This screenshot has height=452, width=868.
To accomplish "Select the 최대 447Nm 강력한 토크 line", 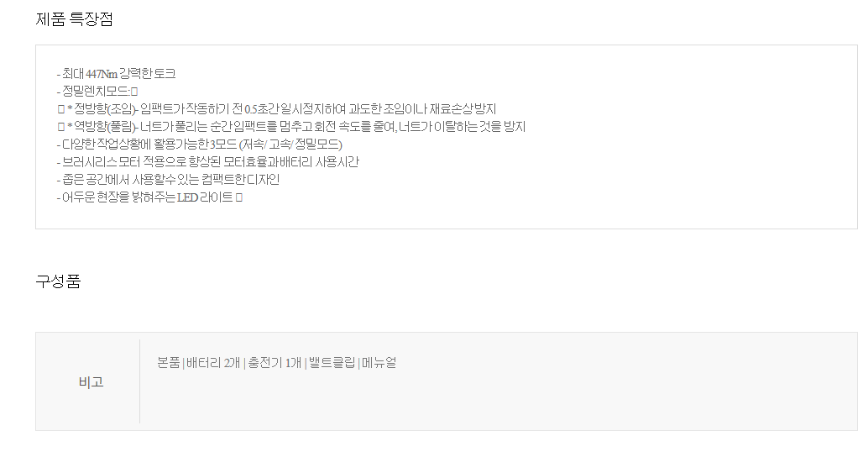I will pos(116,74).
